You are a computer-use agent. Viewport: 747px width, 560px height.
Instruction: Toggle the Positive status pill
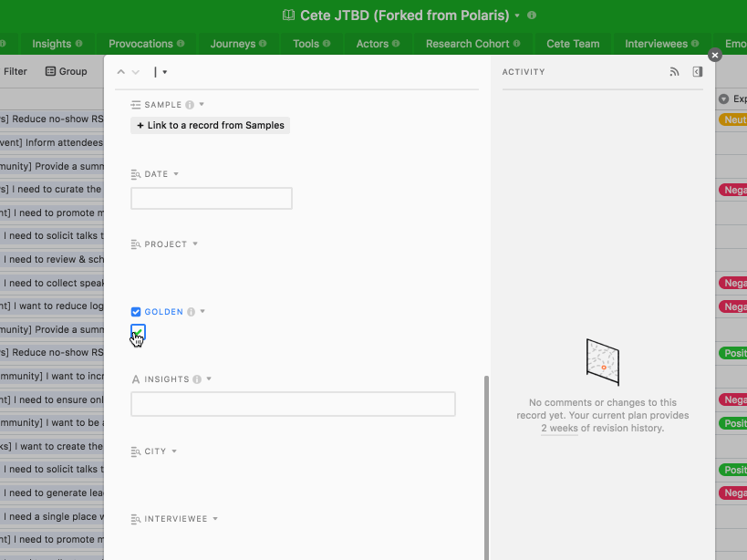pyautogui.click(x=735, y=353)
